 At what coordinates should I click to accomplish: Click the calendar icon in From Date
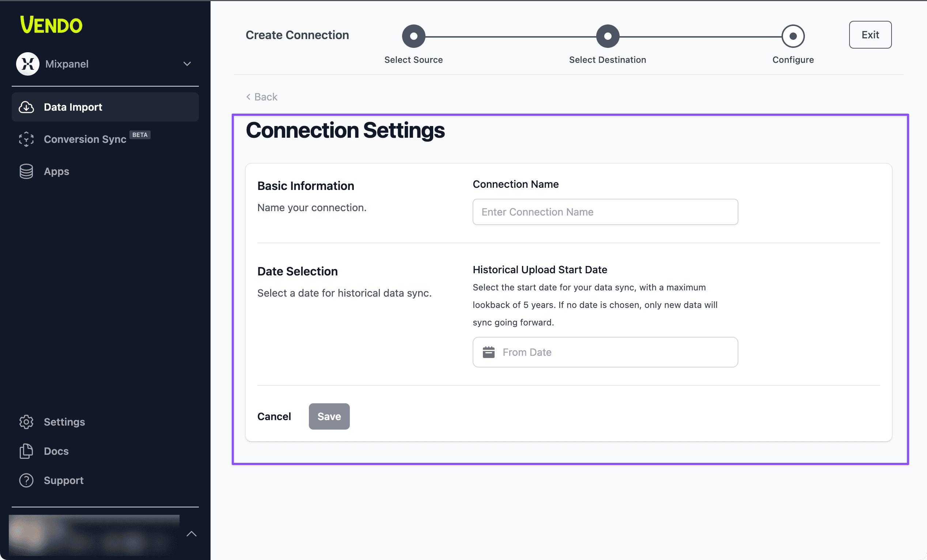[488, 352]
